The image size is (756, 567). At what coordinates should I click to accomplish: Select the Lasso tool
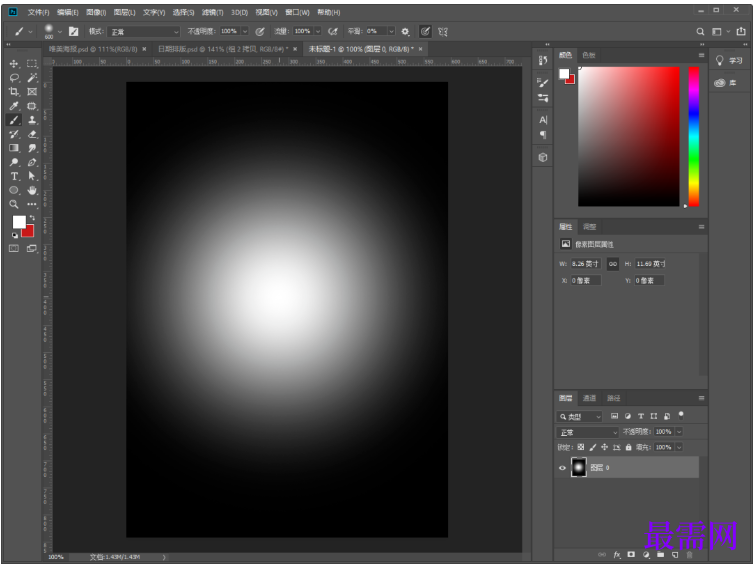coord(14,77)
